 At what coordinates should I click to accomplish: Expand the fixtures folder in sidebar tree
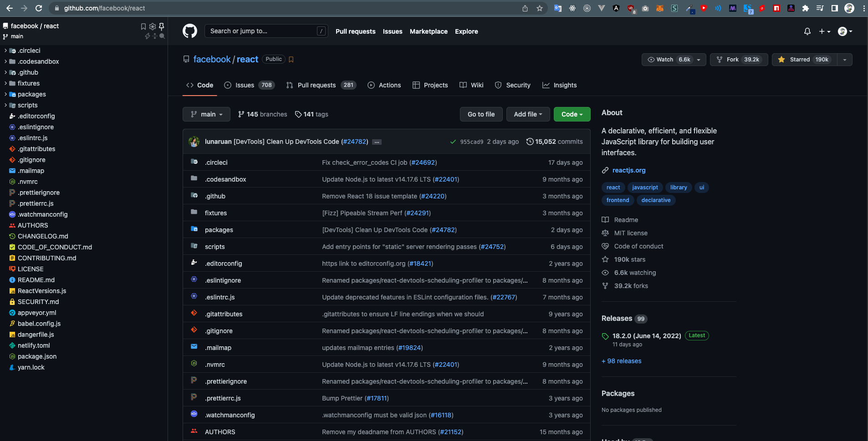[5, 83]
